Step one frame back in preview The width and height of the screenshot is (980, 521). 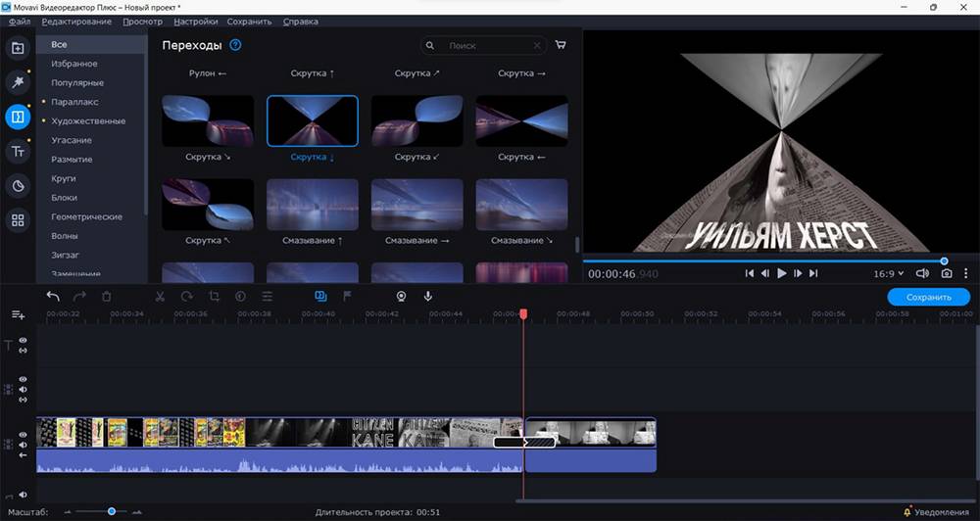point(765,273)
